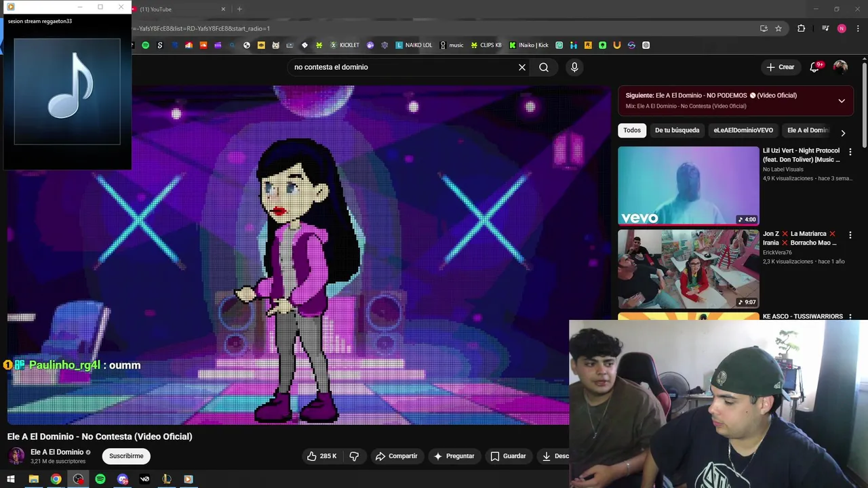Click No Label Visuals channel name

783,169
